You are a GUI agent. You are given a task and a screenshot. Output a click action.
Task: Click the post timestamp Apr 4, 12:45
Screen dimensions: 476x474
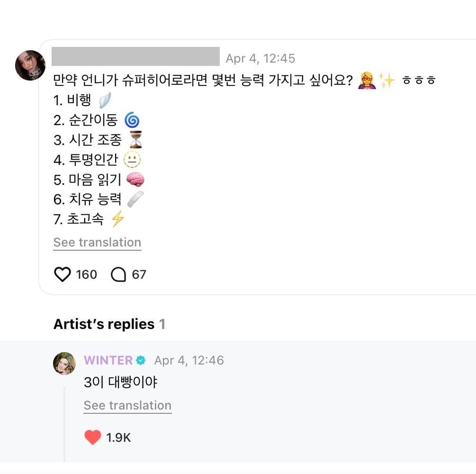(x=260, y=59)
